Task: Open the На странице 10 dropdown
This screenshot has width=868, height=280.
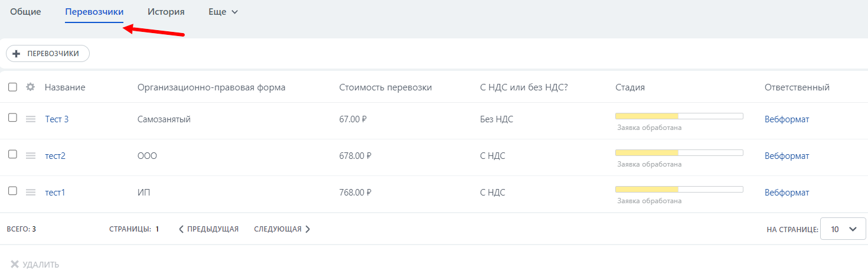Action: [843, 229]
